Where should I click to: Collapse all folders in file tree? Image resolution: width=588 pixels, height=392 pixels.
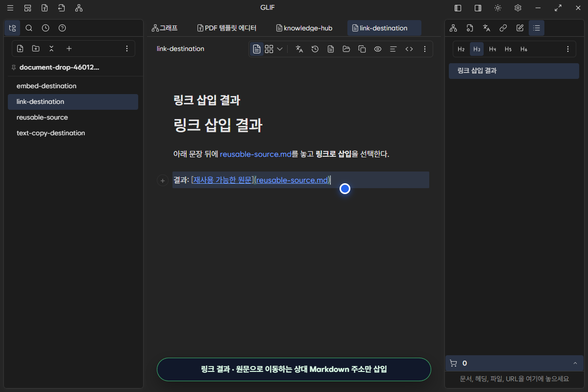click(x=51, y=49)
